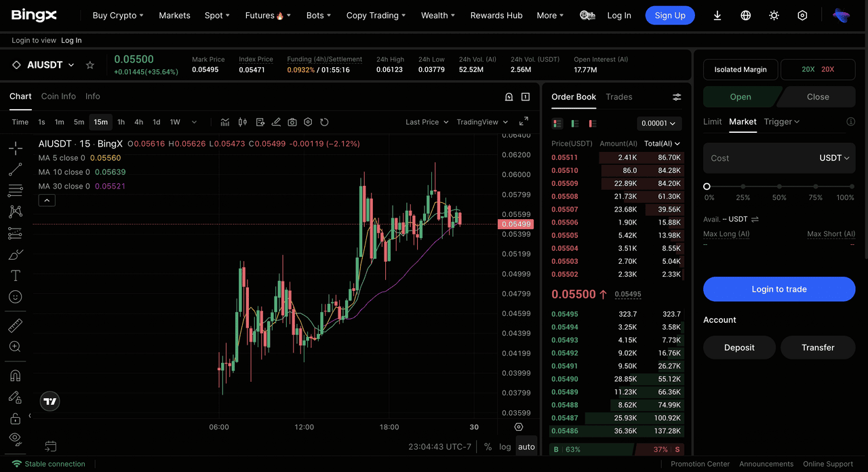Open the Coin Info tab
Viewport: 868px width, 472px height.
click(x=58, y=96)
